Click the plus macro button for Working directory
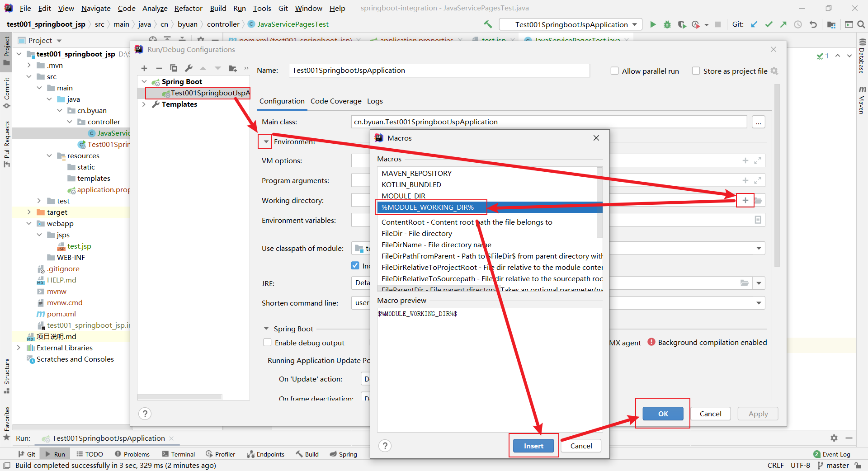 pos(745,200)
